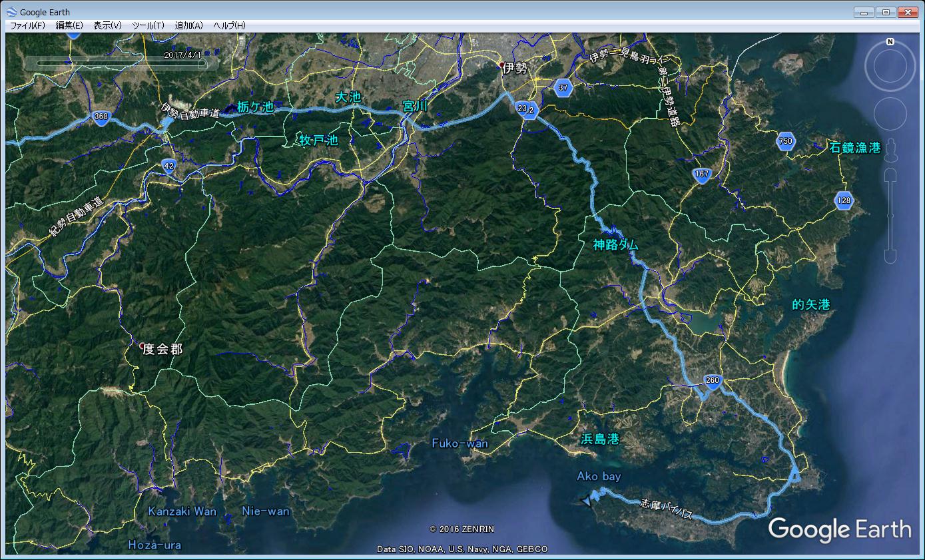Open the ファイル(F) menu

click(x=27, y=25)
